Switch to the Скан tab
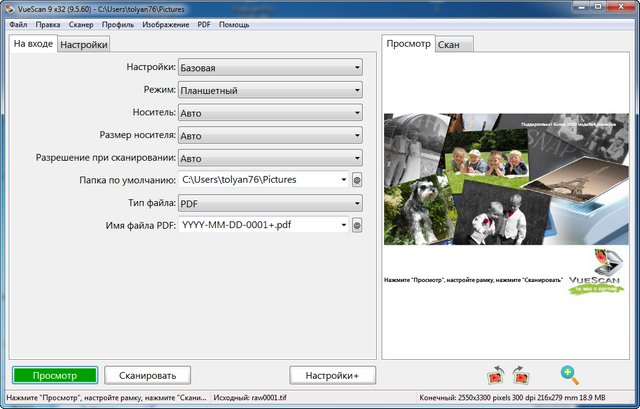640x409 pixels. (454, 44)
